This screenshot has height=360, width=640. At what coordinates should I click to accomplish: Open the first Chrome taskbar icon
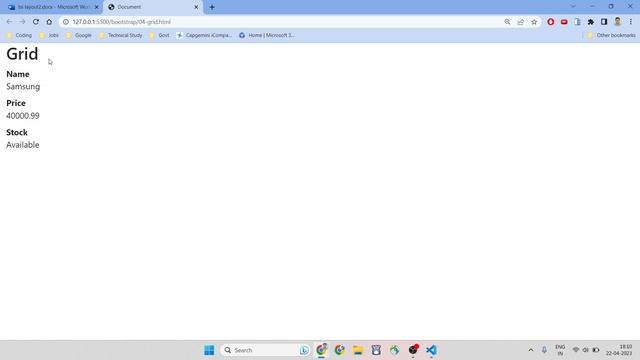click(322, 350)
